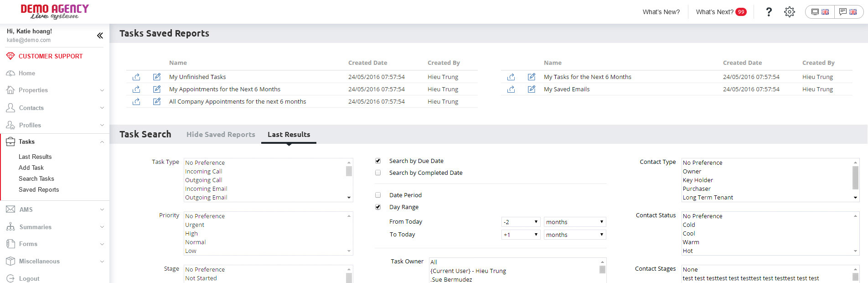The image size is (868, 283).
Task: Collapse the Tasks menu chevron
Action: point(102,142)
